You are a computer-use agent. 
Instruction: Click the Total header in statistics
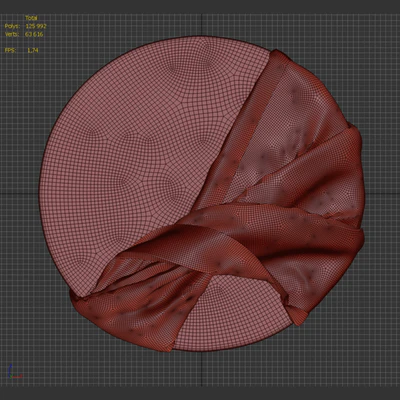(32, 18)
